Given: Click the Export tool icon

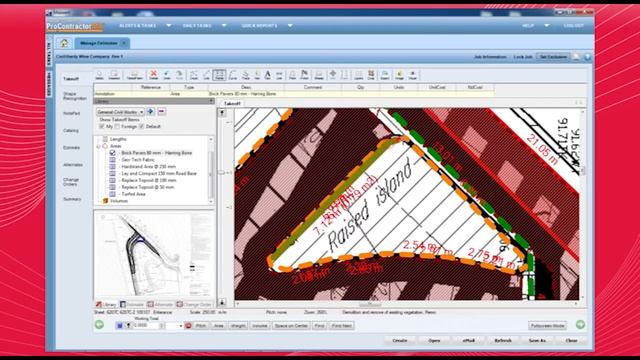Looking at the screenshot, I should [384, 75].
